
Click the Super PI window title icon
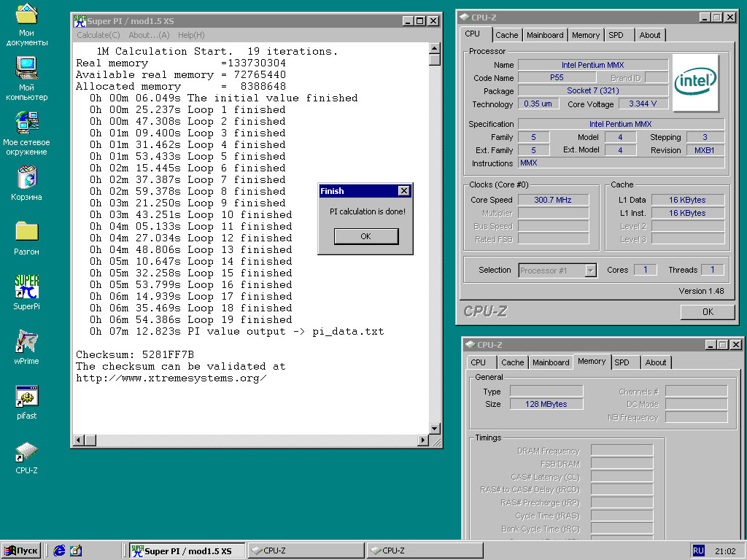[x=80, y=20]
